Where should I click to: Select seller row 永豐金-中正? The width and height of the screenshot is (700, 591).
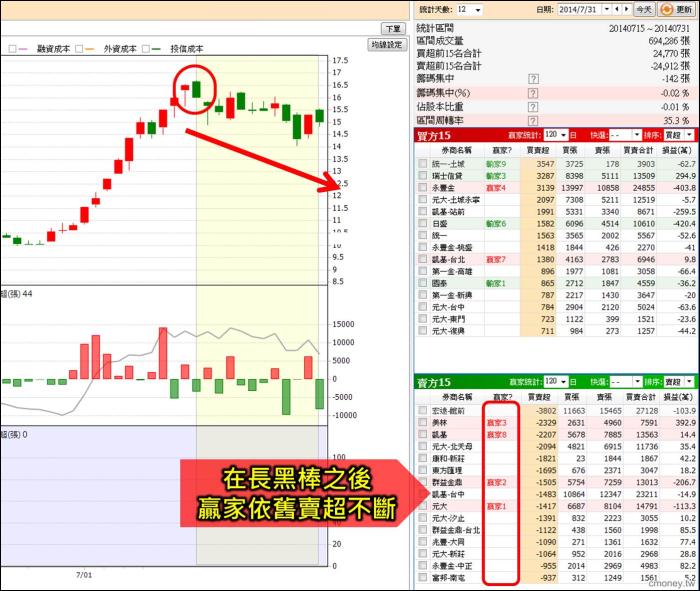point(557,566)
